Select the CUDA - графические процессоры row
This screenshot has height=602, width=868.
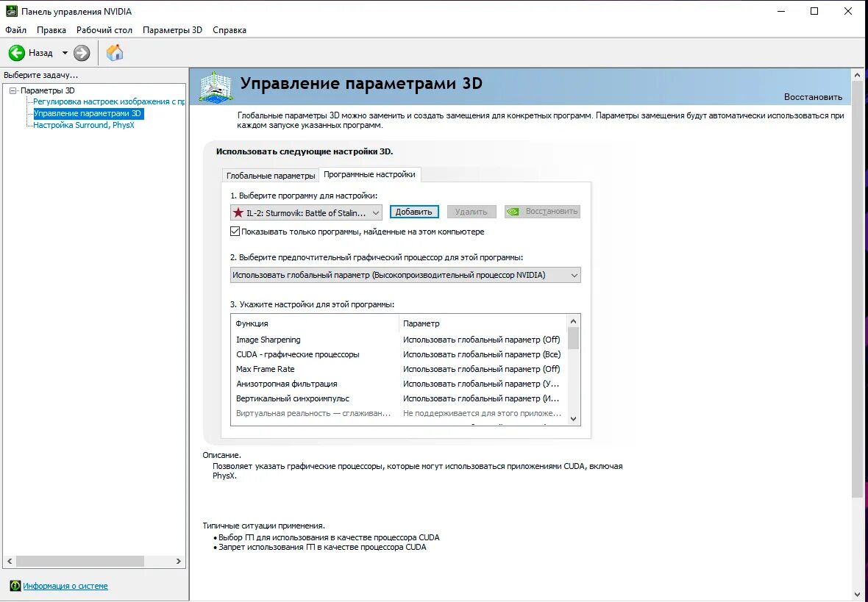click(x=399, y=354)
